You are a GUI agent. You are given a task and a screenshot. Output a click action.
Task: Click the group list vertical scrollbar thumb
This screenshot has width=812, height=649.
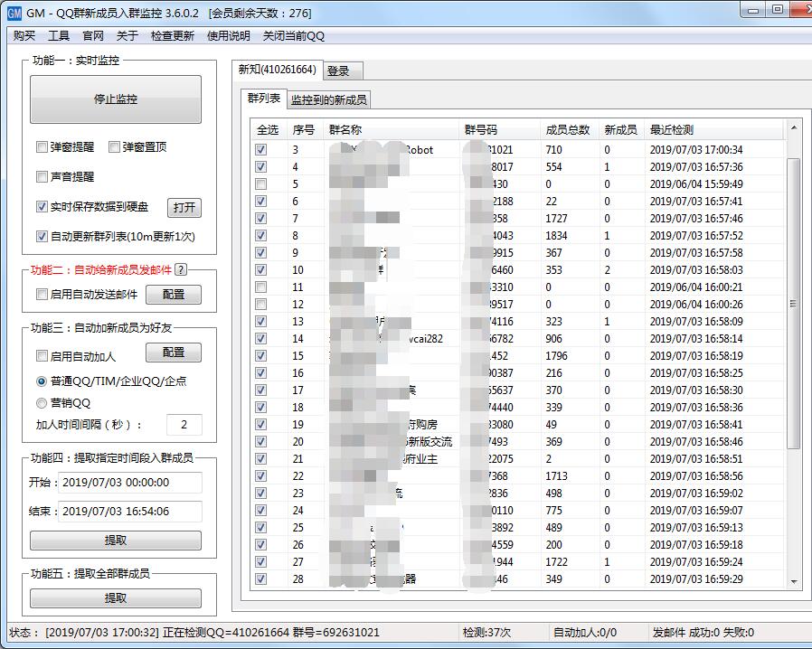click(x=793, y=304)
